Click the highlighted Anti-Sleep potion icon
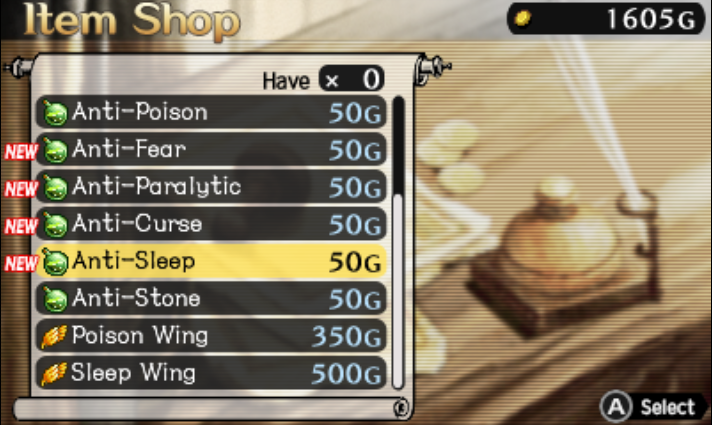Screen dimensions: 712x425 point(55,262)
